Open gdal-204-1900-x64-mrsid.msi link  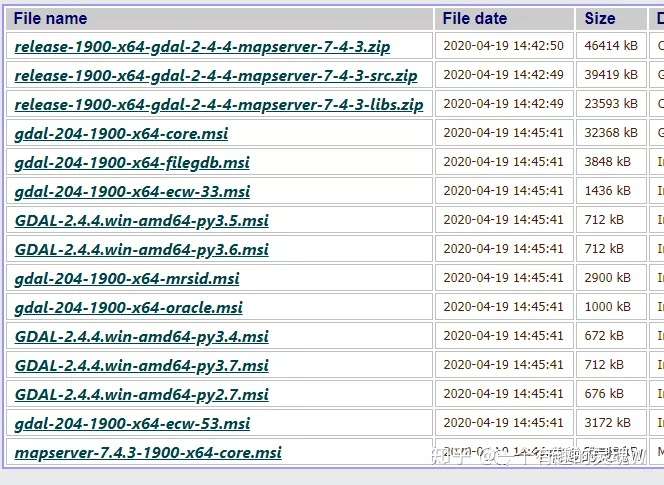127,279
